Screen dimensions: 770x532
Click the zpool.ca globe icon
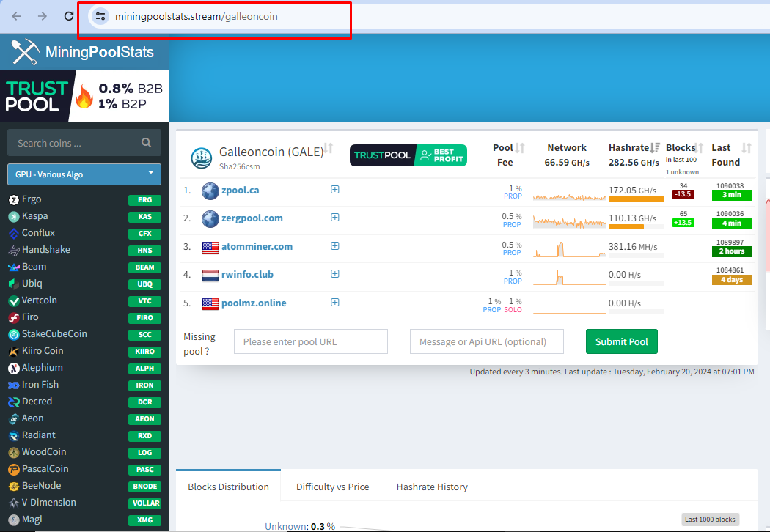pyautogui.click(x=210, y=191)
